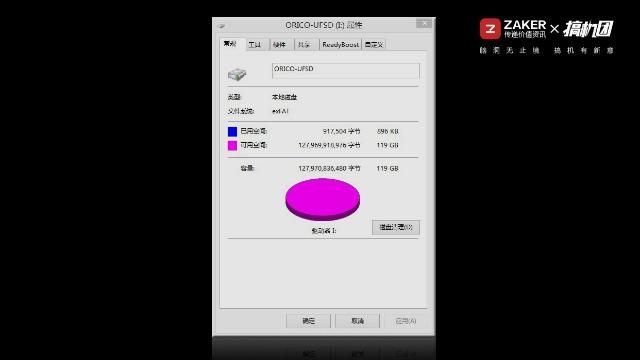Click the blue used-space color swatch
The width and height of the screenshot is (640, 360).
click(232, 131)
